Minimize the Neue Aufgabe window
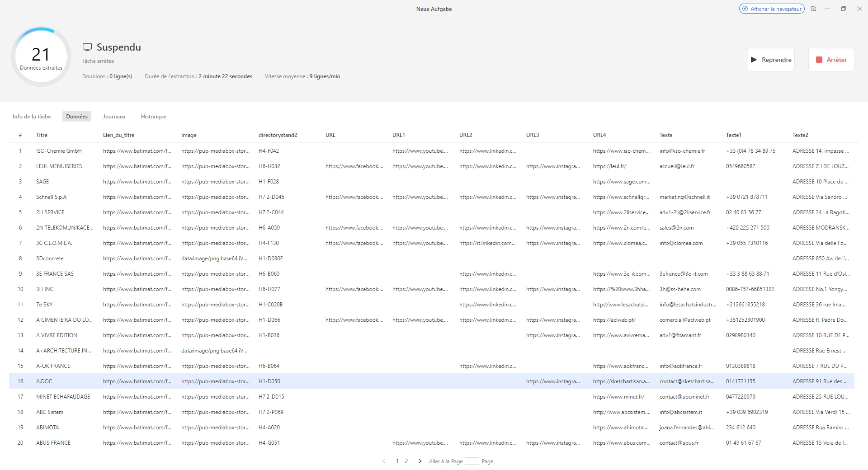 pos(827,9)
